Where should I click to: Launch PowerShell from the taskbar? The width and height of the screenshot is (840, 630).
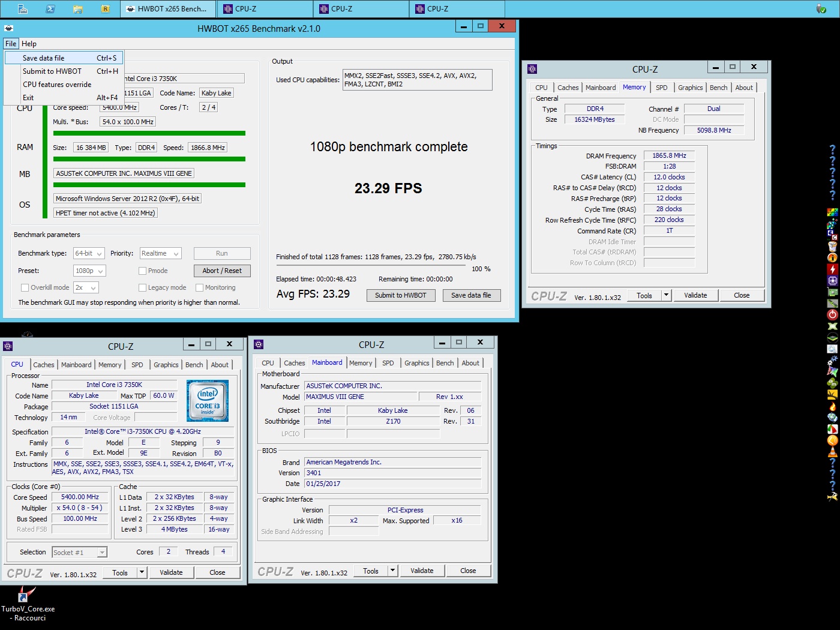tap(50, 9)
